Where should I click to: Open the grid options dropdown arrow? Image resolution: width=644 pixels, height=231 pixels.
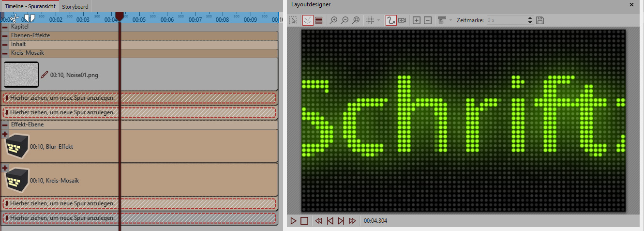[x=378, y=20]
